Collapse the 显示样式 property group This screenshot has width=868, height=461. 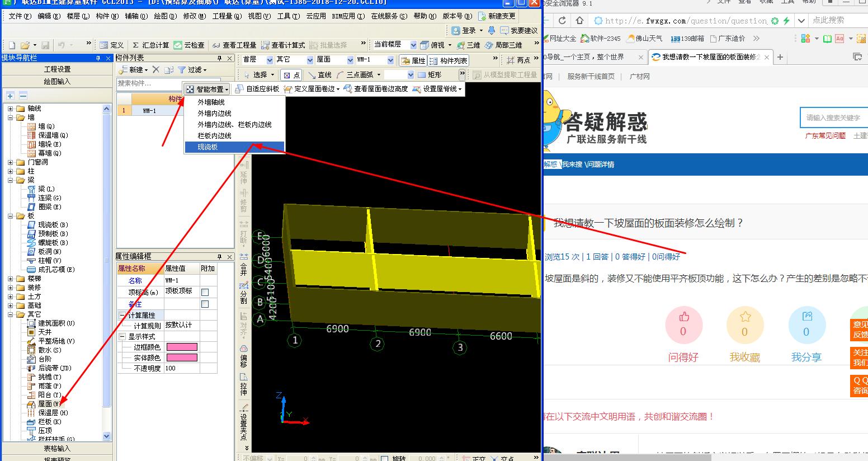click(123, 337)
